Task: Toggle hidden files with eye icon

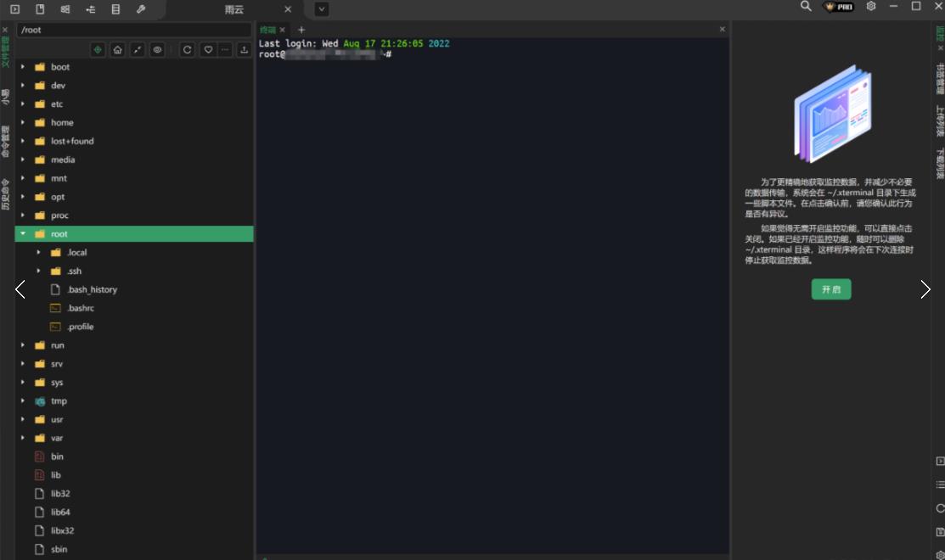Action: [x=157, y=50]
